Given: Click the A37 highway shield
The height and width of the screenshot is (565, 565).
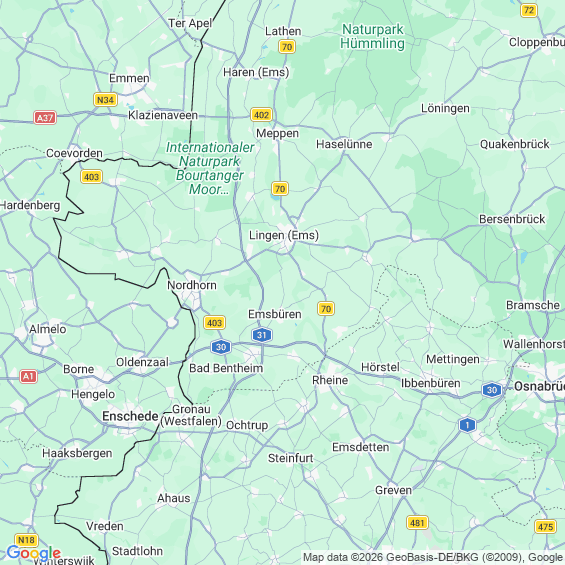Looking at the screenshot, I should click(x=45, y=117).
